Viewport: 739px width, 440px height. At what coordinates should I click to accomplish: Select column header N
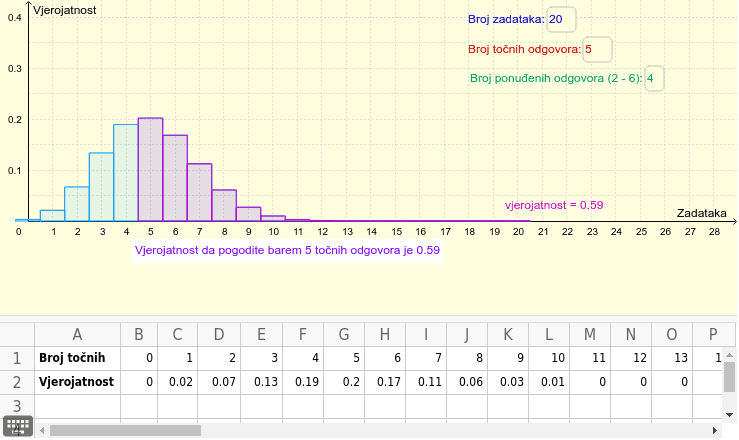click(631, 334)
